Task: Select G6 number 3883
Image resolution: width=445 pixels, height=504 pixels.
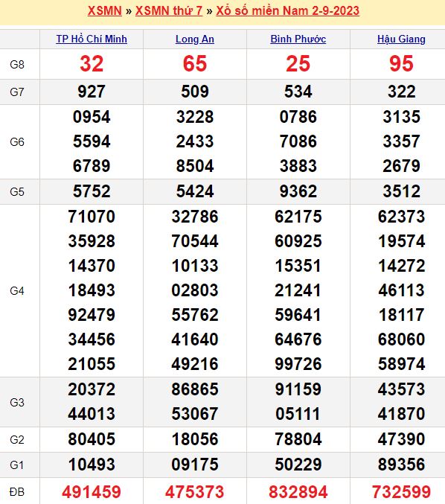Action: [x=298, y=166]
